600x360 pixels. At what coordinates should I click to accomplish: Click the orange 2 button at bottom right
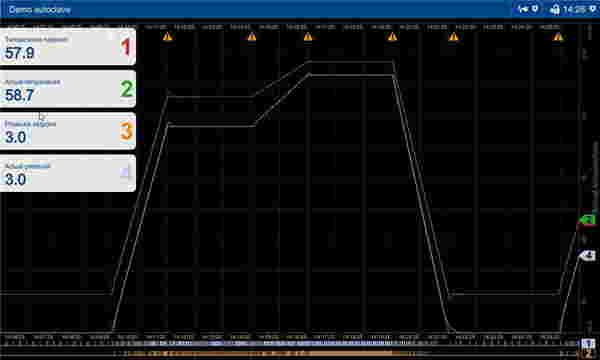[589, 354]
